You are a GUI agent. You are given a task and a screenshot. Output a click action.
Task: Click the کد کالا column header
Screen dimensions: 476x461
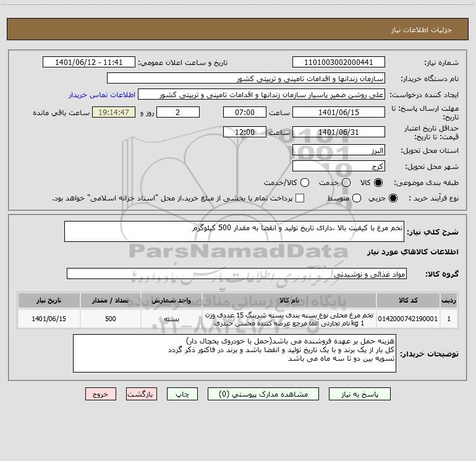click(408, 300)
